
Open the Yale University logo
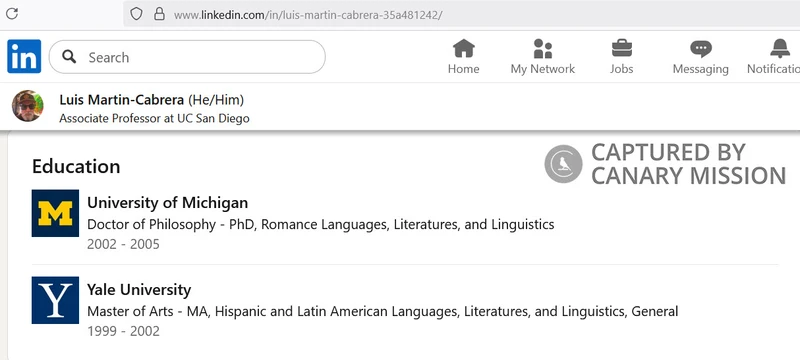point(55,300)
